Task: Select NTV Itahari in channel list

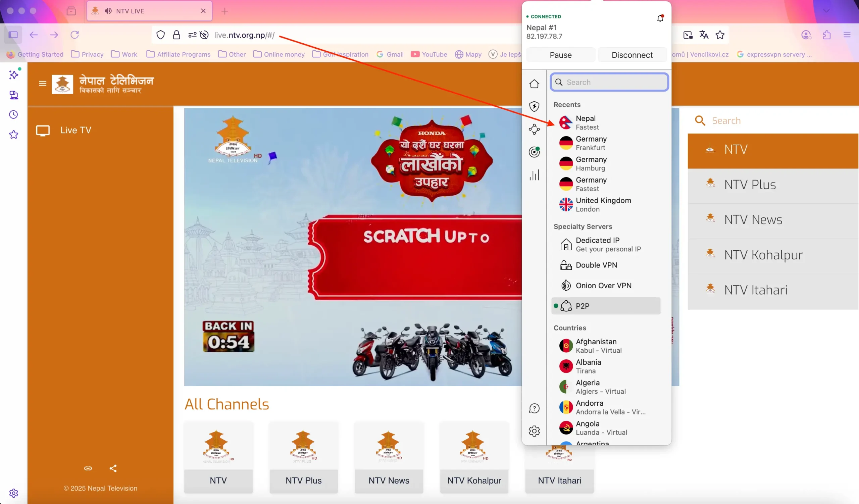Action: tap(773, 290)
